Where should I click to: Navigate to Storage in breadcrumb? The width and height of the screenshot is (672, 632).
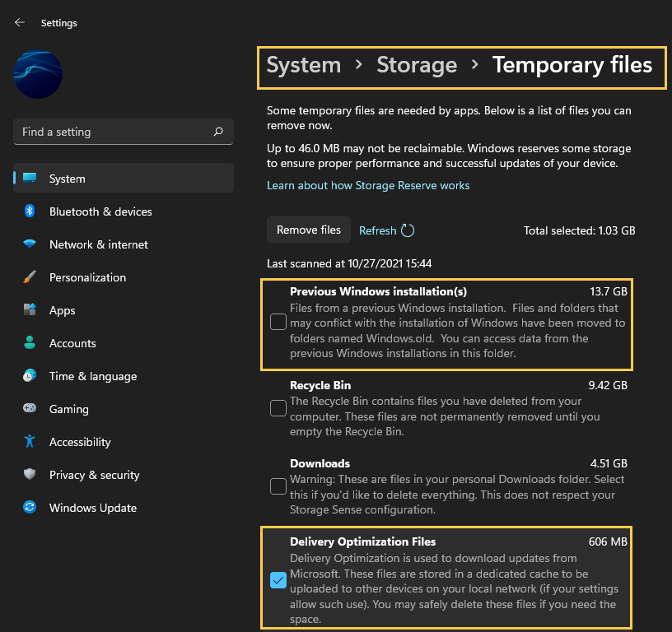417,65
